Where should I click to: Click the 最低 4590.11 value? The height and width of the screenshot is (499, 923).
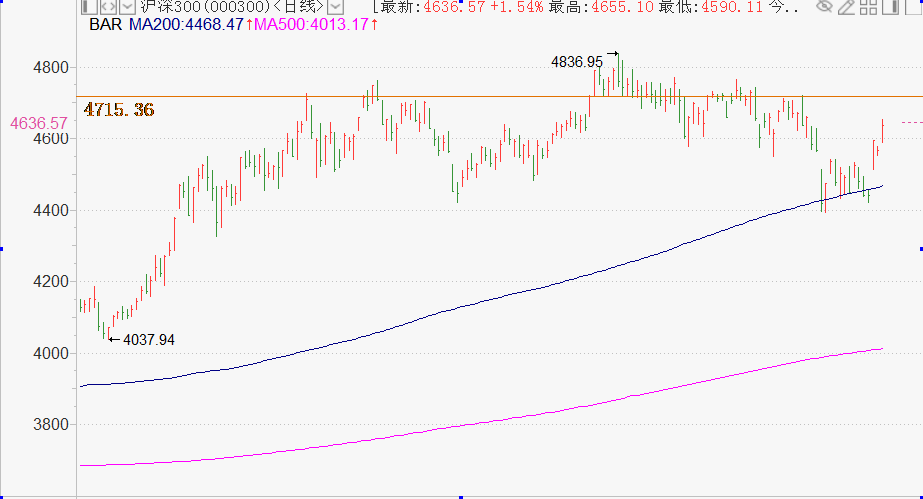point(732,6)
